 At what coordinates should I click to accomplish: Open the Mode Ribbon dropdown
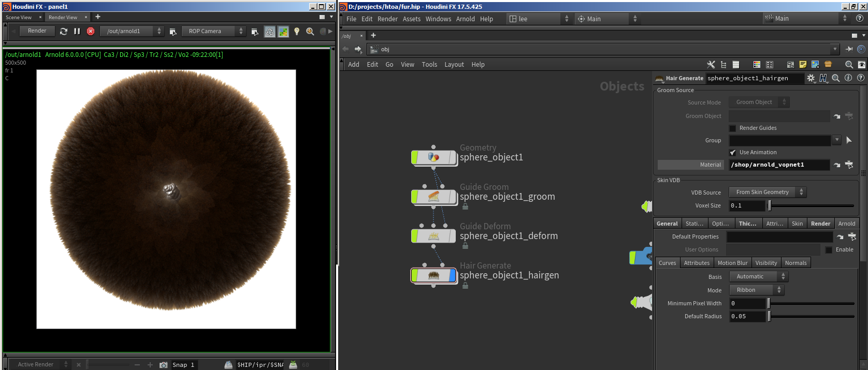(757, 290)
